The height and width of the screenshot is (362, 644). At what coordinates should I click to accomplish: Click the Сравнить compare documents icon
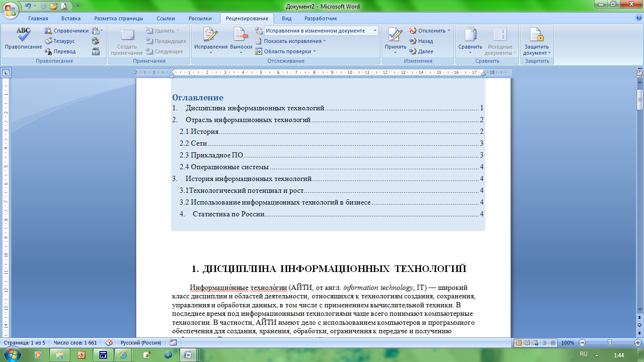pyautogui.click(x=470, y=35)
